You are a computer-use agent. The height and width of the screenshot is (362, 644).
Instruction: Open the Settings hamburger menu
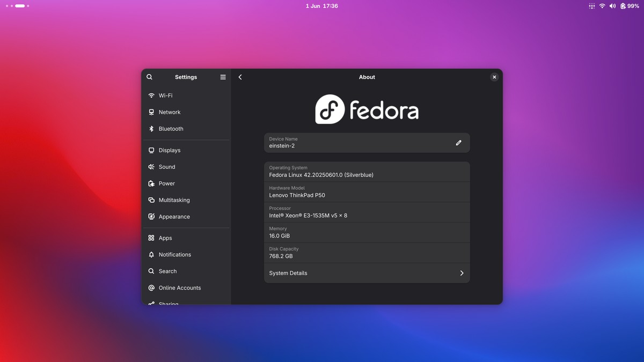223,77
